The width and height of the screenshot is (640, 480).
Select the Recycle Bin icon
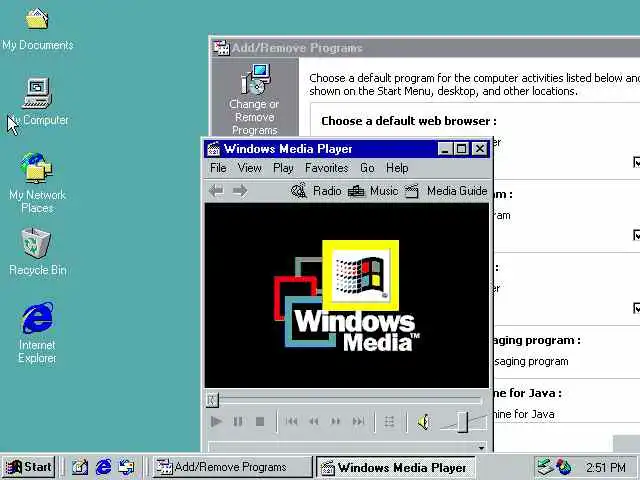[37, 252]
